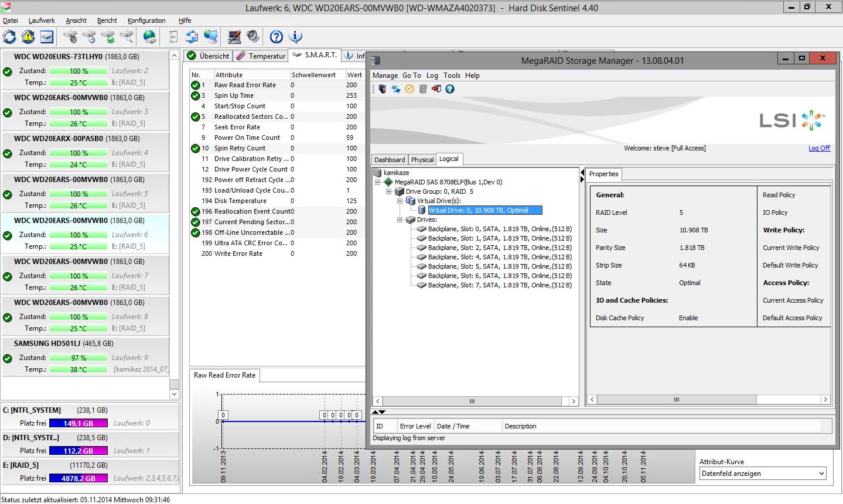This screenshot has width=843, height=504.
Task: Click drive list scrollbar up arrow
Action: pyautogui.click(x=174, y=56)
